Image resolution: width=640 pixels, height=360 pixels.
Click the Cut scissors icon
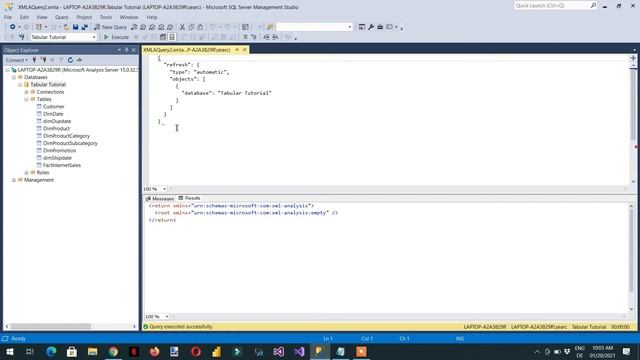click(x=182, y=27)
